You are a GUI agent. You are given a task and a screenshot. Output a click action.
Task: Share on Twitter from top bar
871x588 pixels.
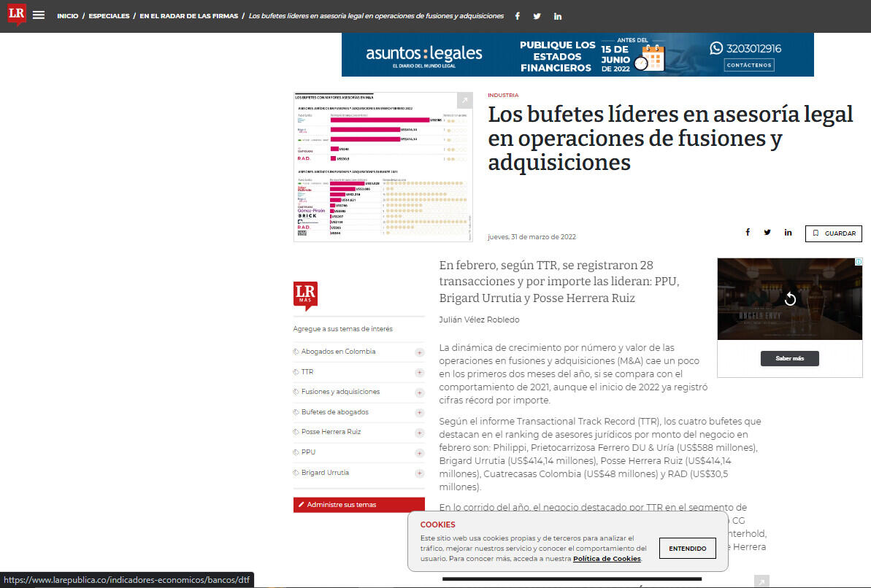click(537, 16)
